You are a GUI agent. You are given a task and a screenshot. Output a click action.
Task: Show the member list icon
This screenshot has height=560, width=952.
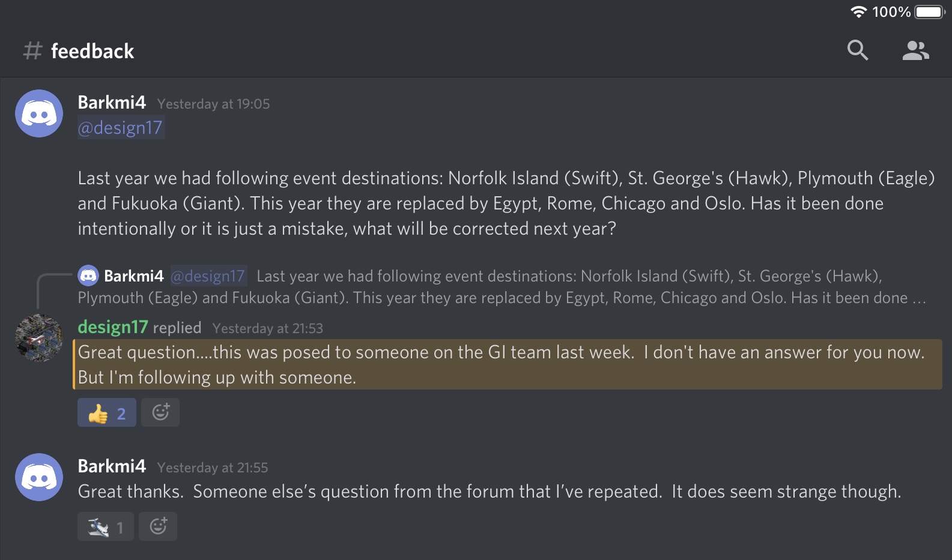pyautogui.click(x=915, y=50)
